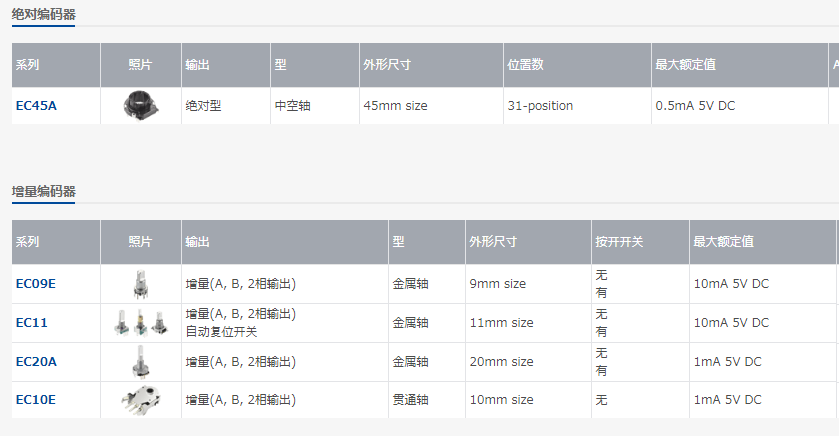This screenshot has height=436, width=839.
Task: Click the 贯通轴 cell in EC10E row
Action: pyautogui.click(x=411, y=400)
